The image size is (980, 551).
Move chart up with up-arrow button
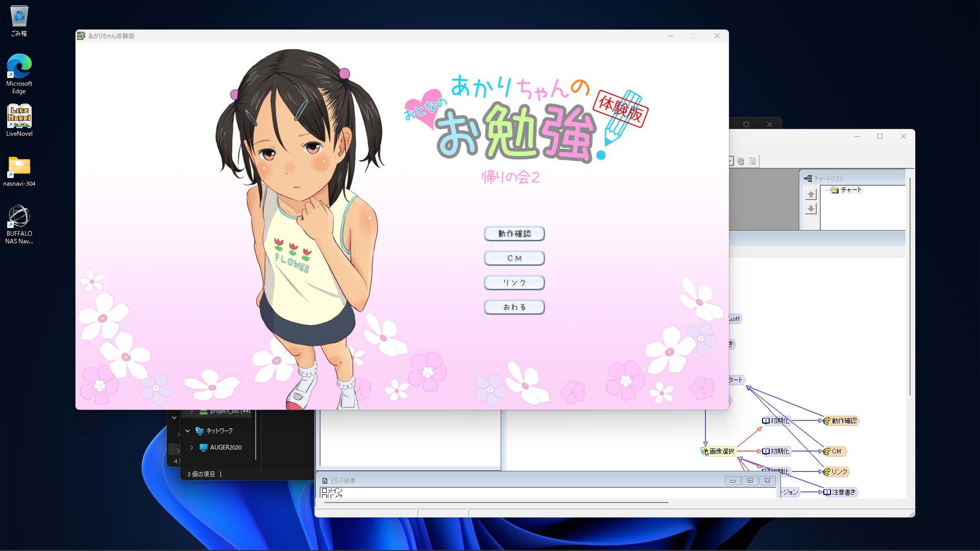coord(811,194)
